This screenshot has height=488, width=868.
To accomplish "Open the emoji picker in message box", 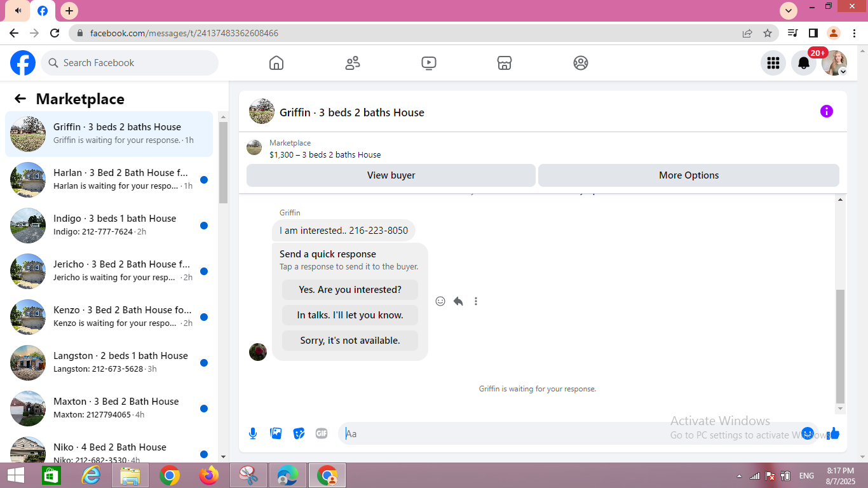I will (x=808, y=433).
